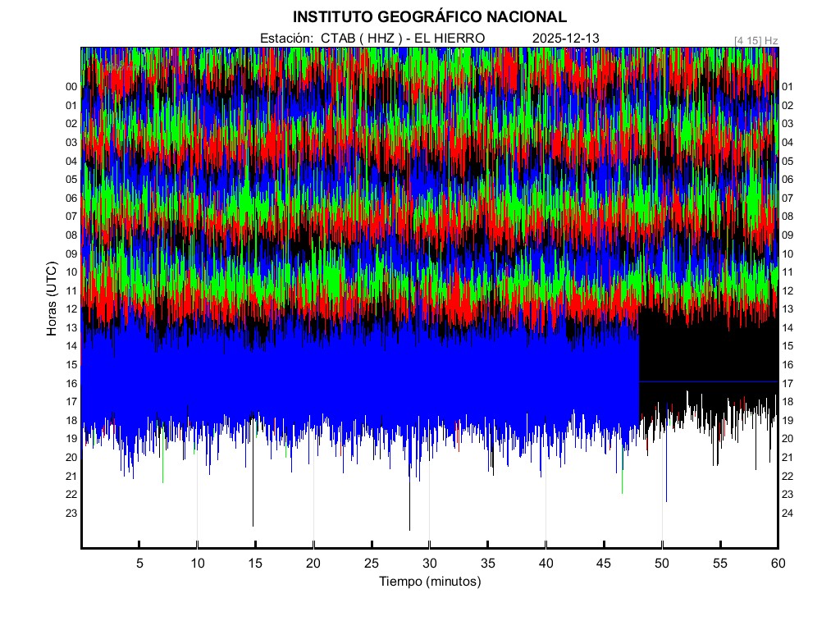Click the station label CTAB ( HHZ ) - EL HIERRO
The width and height of the screenshot is (840, 630).
[x=372, y=39]
